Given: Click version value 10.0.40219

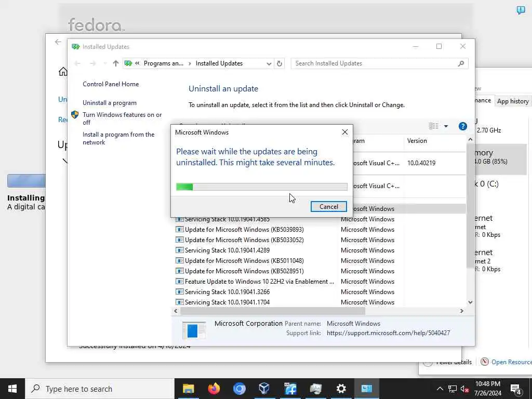Looking at the screenshot, I should coord(421,163).
